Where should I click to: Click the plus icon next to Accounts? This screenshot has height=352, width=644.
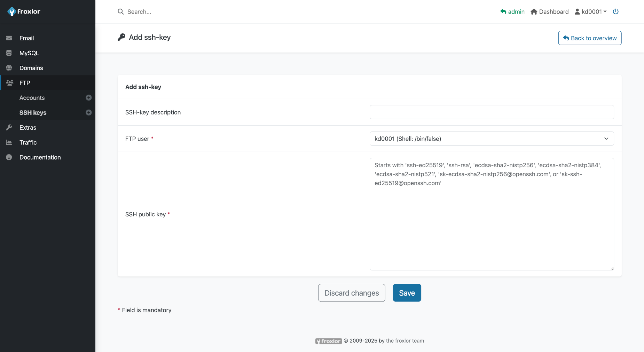pos(89,98)
